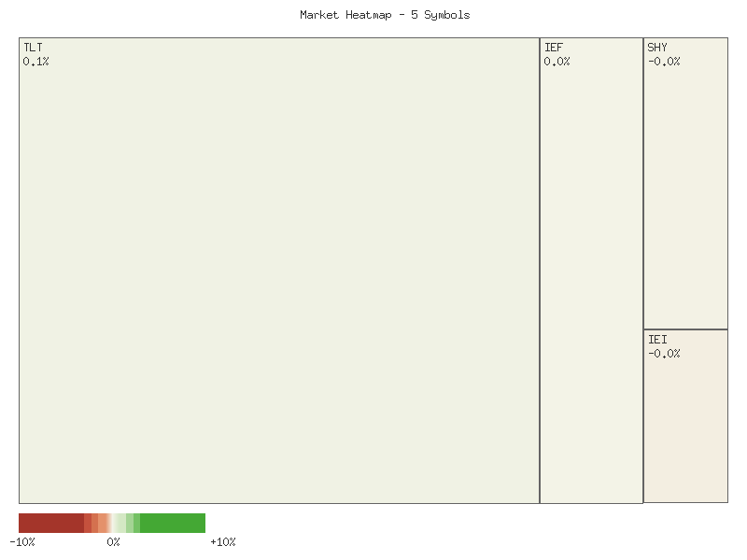Click the 0% legend label
The height and width of the screenshot is (560, 747).
point(114,541)
